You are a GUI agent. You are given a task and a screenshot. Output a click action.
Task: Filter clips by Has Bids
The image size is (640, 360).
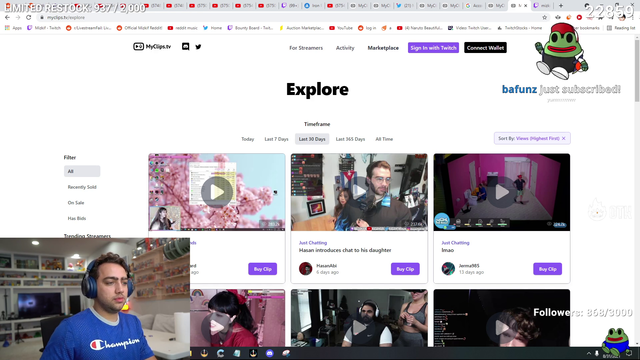(x=77, y=218)
